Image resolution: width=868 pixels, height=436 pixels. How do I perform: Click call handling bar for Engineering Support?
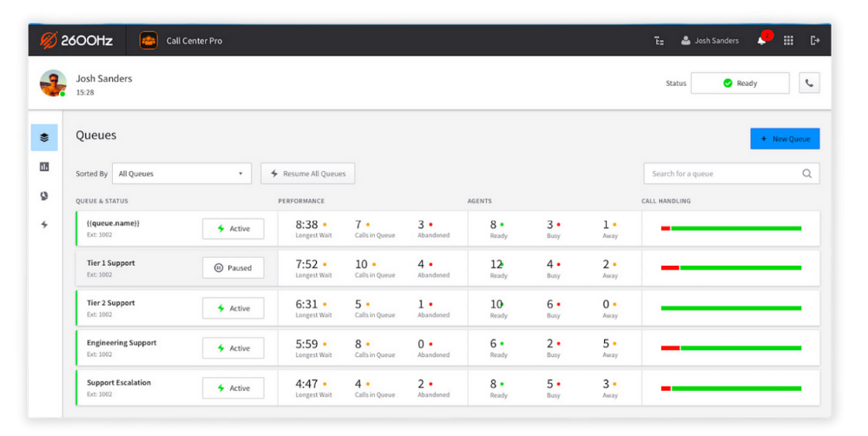(731, 348)
